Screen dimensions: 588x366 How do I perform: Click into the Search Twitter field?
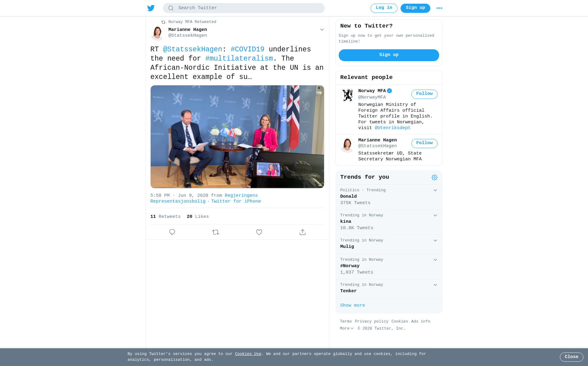click(244, 8)
